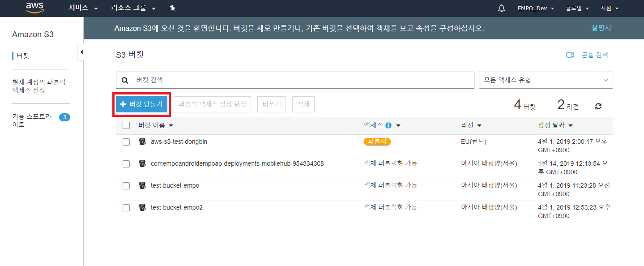
Task: Open 기능 스포트라이트 in sidebar
Action: coord(32,121)
